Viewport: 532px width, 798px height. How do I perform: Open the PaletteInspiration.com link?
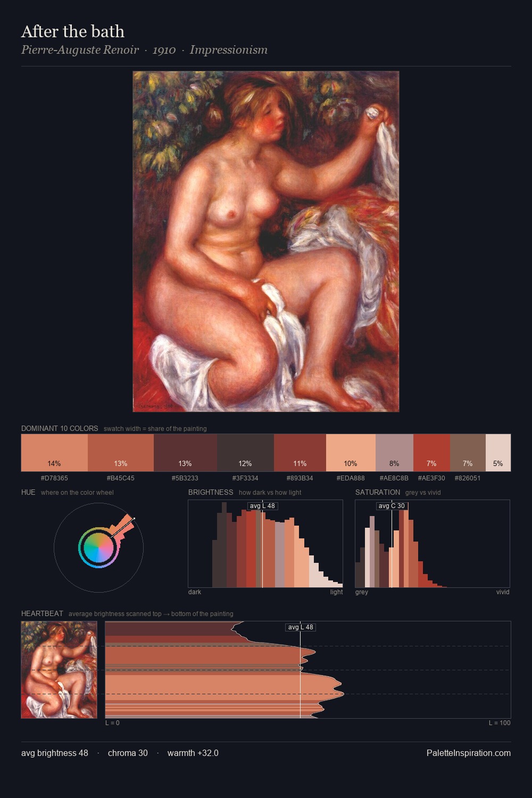pyautogui.click(x=469, y=753)
